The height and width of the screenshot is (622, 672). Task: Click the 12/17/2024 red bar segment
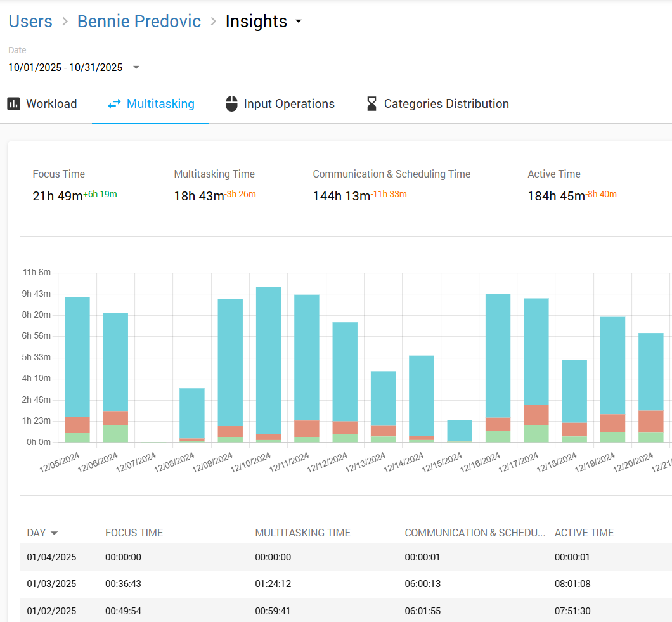point(536,415)
